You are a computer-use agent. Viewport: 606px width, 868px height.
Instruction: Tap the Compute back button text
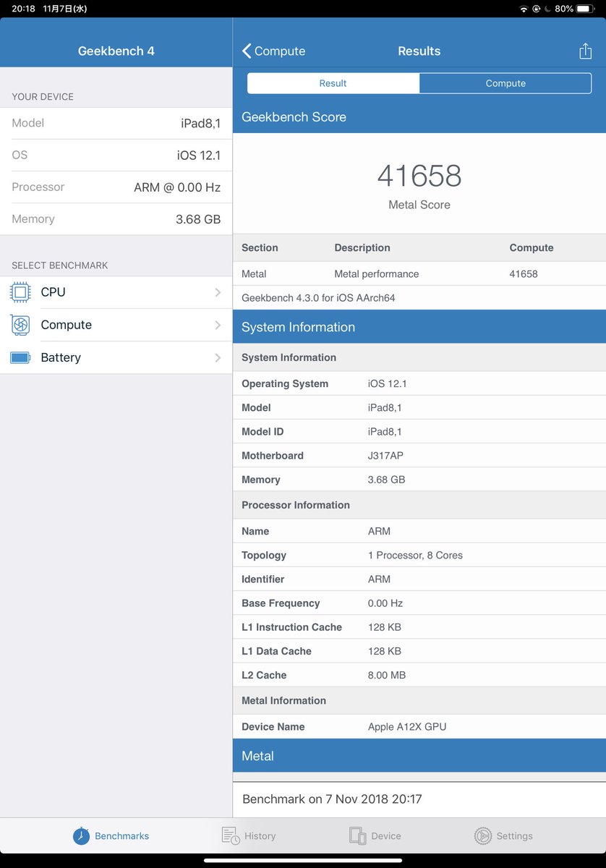[280, 51]
